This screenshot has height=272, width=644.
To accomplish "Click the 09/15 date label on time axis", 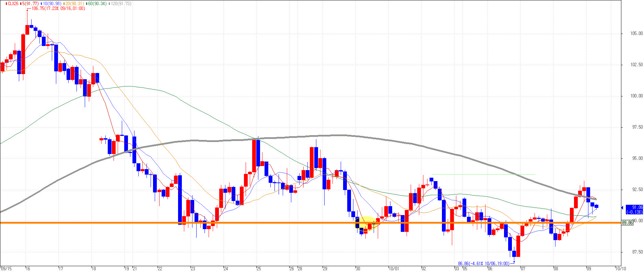I will (6, 269).
